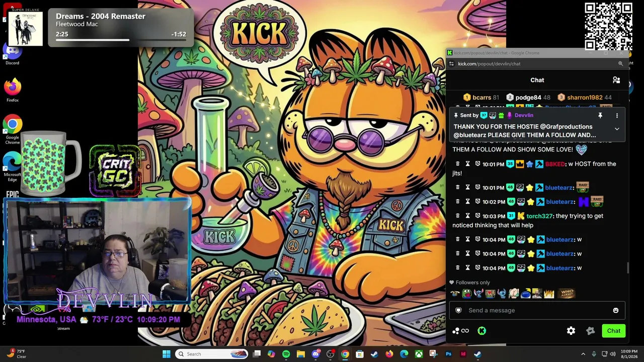Open Xbox app from the taskbar
Image resolution: width=644 pixels, height=362 pixels.
tap(419, 354)
